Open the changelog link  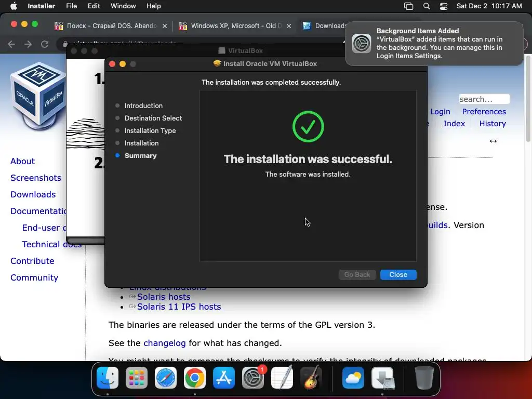click(165, 343)
